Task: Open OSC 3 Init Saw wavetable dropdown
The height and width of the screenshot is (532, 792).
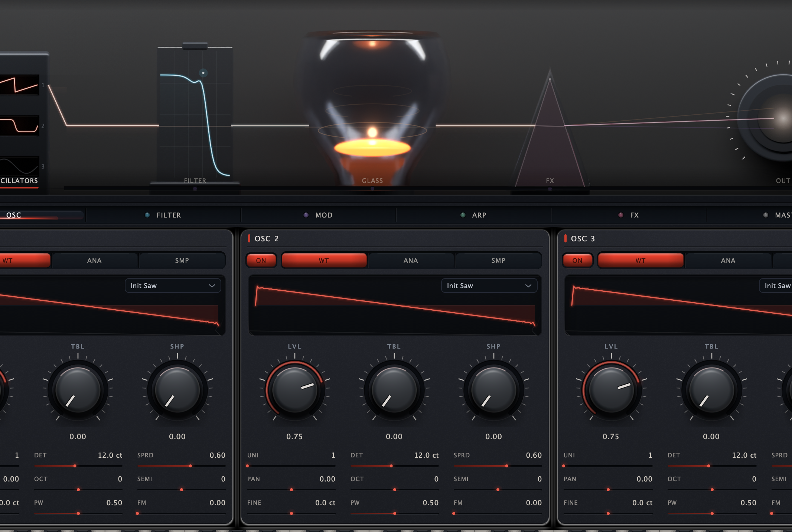Action: pyautogui.click(x=776, y=285)
